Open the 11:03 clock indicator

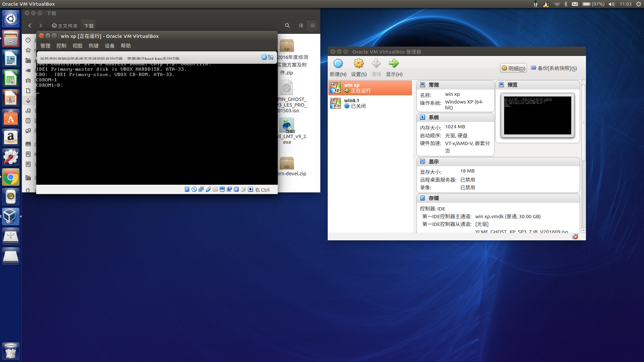(626, 4)
